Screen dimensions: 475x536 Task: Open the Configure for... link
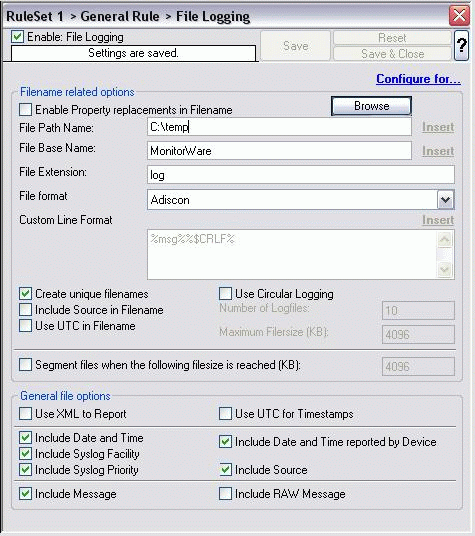[418, 79]
